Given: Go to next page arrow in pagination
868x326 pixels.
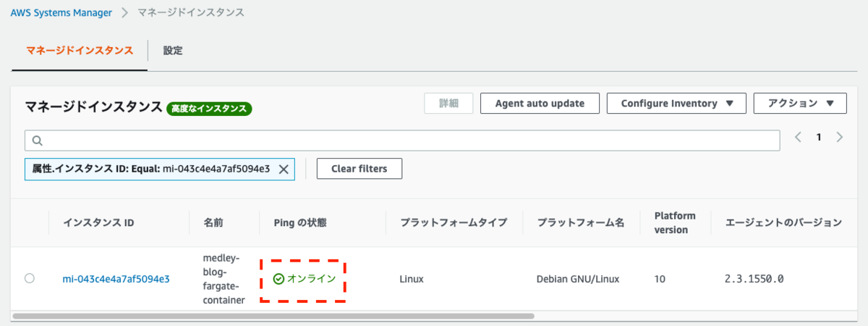Looking at the screenshot, I should click(840, 137).
